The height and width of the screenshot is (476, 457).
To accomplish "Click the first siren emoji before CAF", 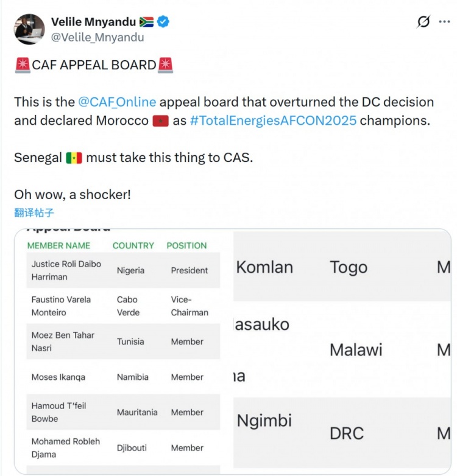I will click(22, 65).
